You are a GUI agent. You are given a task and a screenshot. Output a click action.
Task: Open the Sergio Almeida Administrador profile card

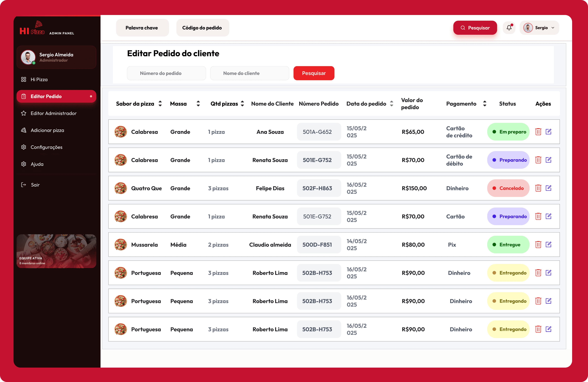(x=56, y=57)
